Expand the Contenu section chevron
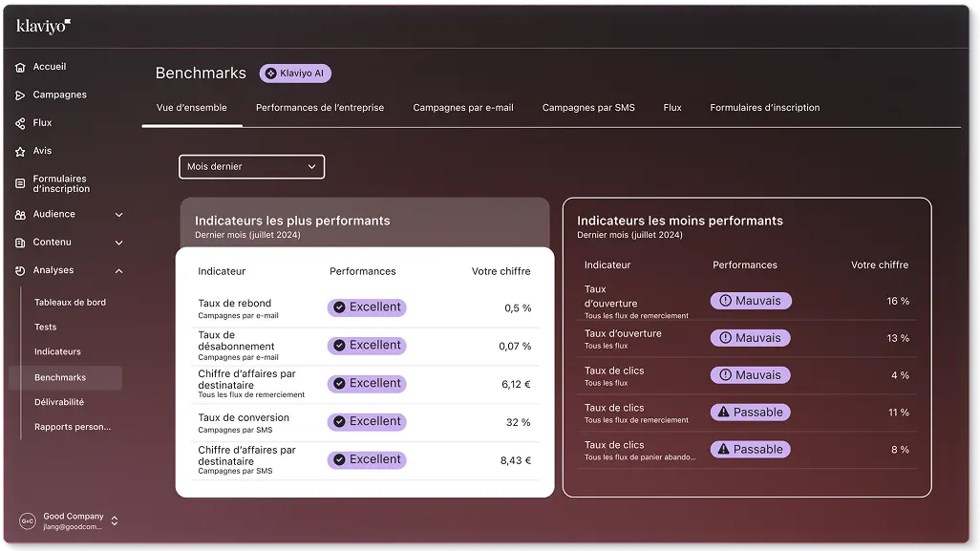Screen dimensions: 980x551 click(x=118, y=243)
